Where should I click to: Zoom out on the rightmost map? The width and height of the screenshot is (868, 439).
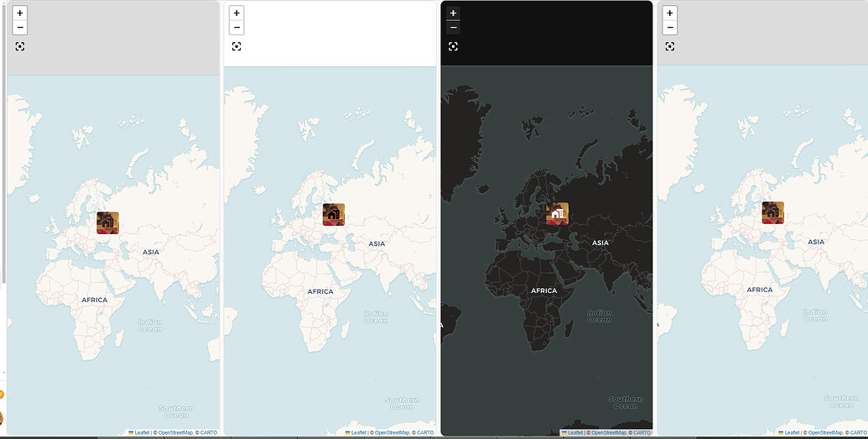[x=670, y=27]
